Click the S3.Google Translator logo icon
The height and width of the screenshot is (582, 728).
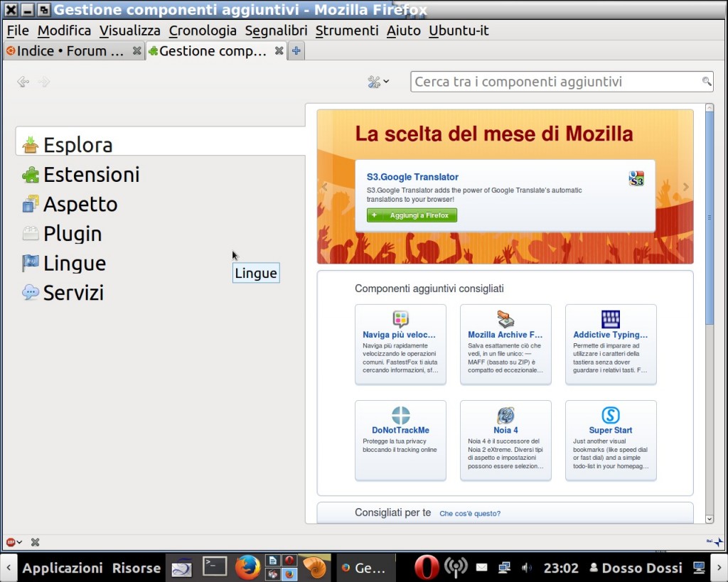636,178
